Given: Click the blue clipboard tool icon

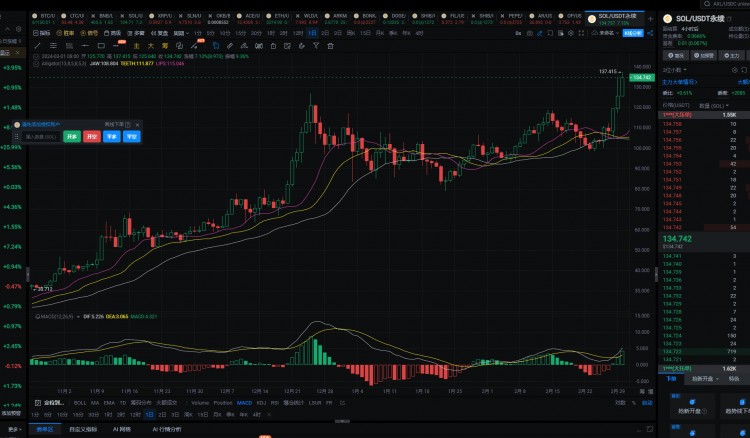Looking at the screenshot, I should click(216, 46).
